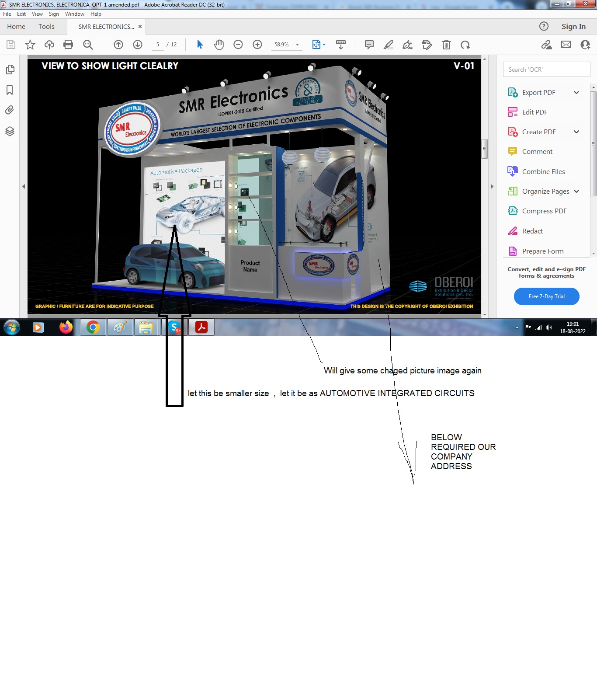Add a sticky note comment
This screenshot has width=597, height=700.
[x=369, y=45]
